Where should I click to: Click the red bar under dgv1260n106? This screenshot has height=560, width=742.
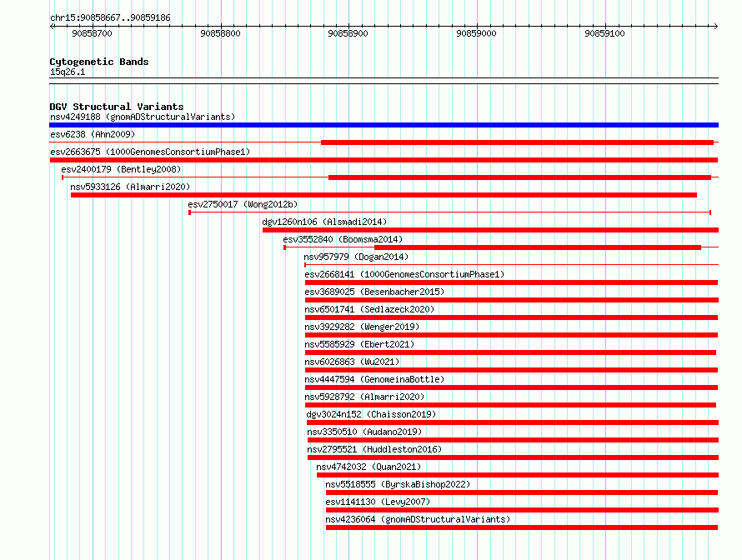(491, 230)
